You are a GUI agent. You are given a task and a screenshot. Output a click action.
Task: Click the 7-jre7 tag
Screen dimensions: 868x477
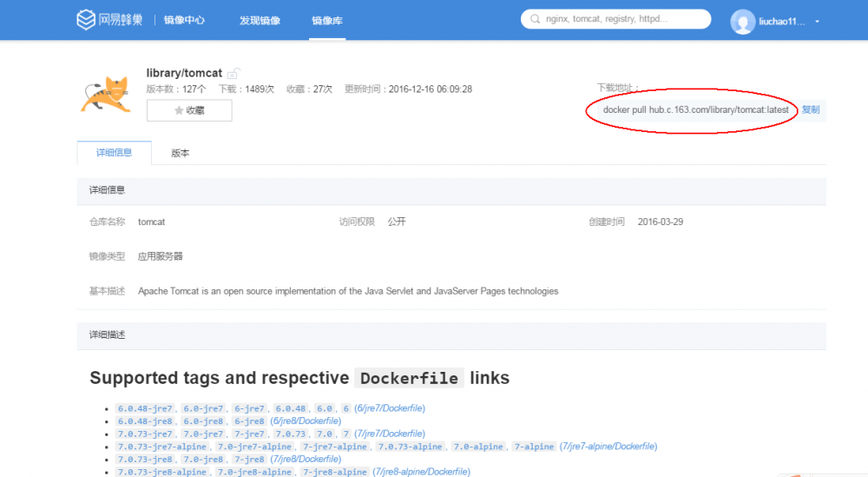pyautogui.click(x=249, y=434)
